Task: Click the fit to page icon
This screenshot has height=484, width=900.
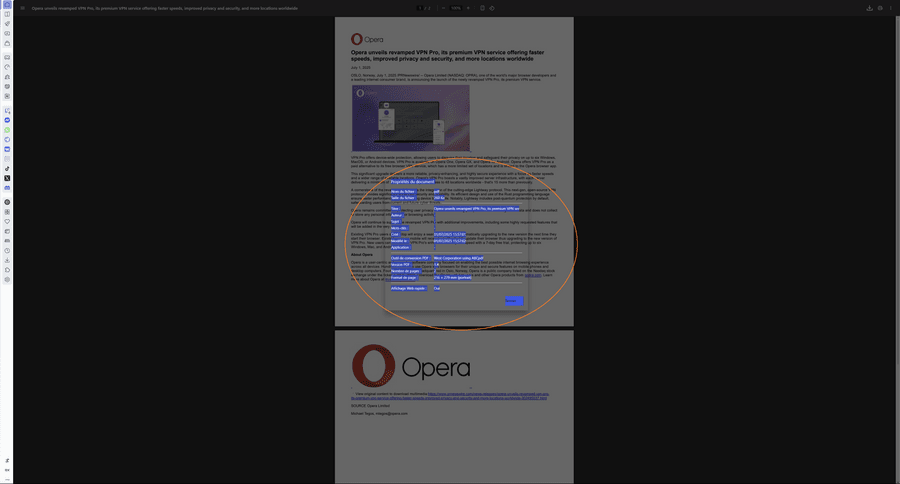Action: [482, 8]
